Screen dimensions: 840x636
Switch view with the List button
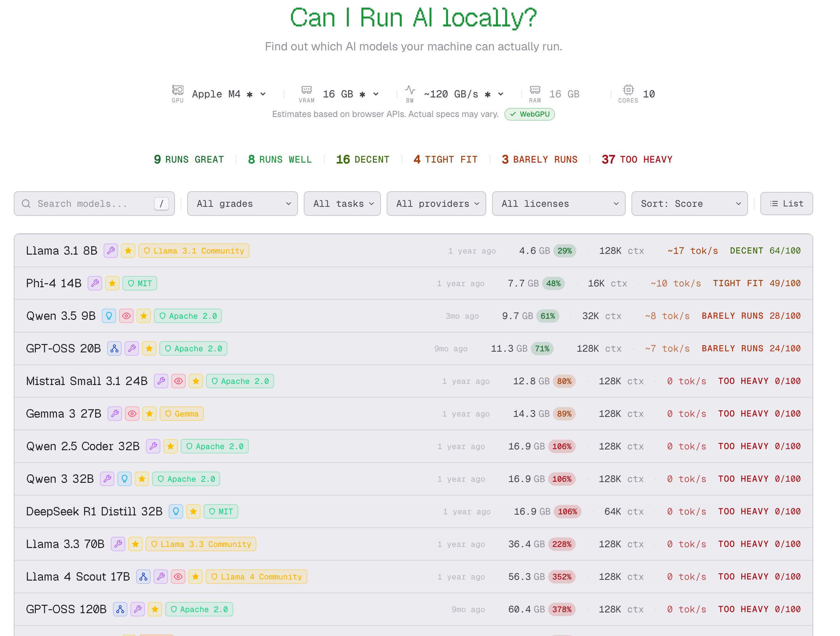tap(786, 204)
